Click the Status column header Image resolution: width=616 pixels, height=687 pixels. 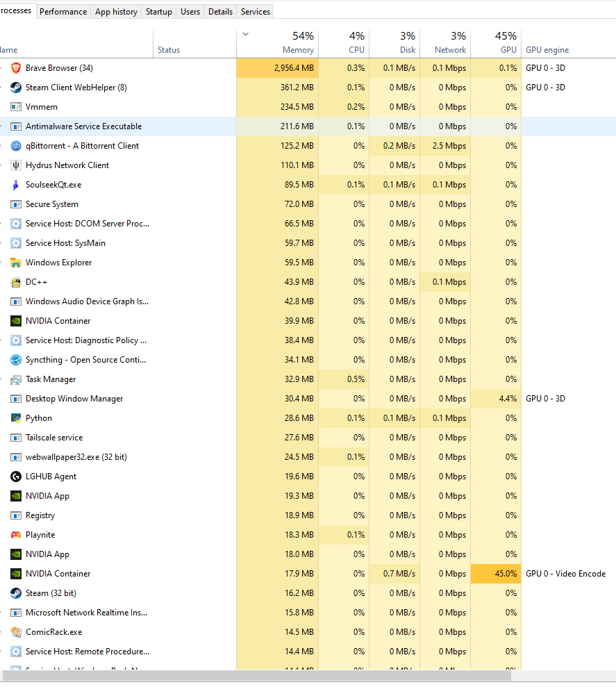coord(195,43)
